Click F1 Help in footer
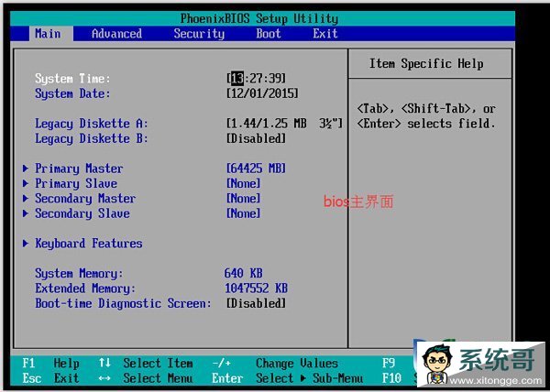Image resolution: width=550 pixels, height=392 pixels. [50, 364]
